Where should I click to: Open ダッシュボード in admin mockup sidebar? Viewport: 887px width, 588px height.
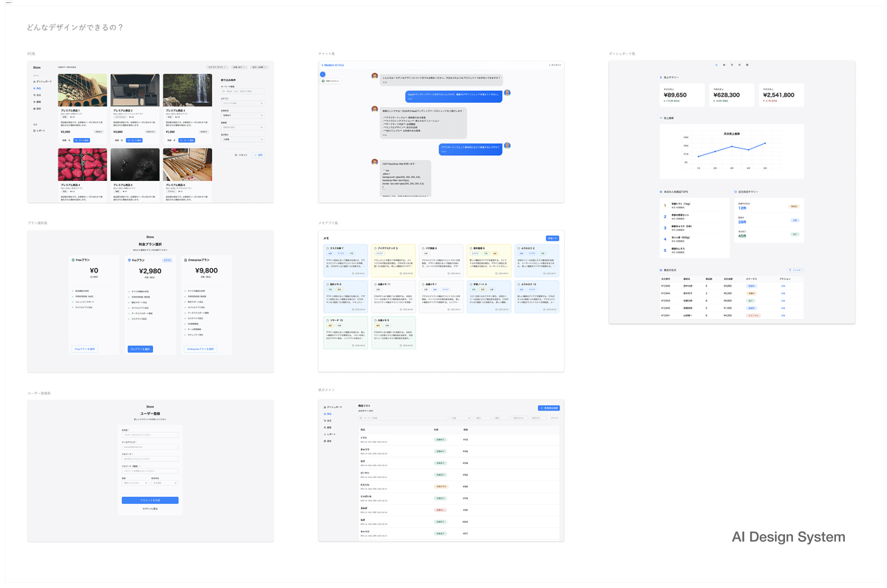(x=333, y=407)
